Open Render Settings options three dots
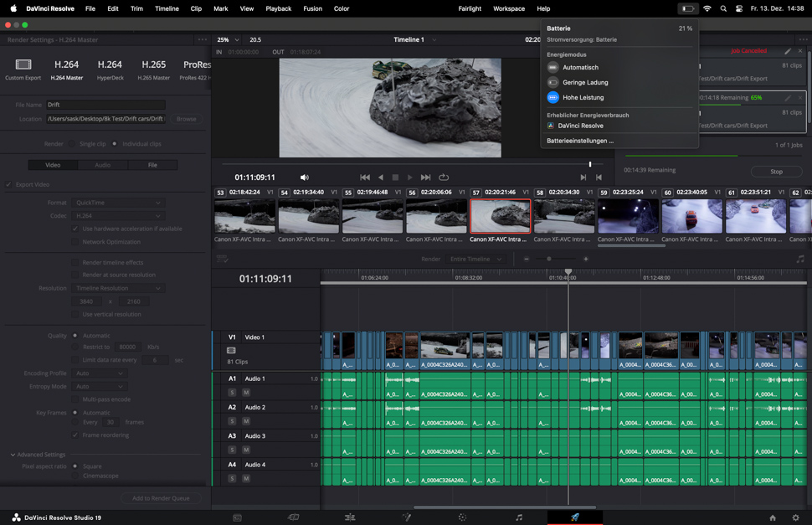 click(203, 39)
